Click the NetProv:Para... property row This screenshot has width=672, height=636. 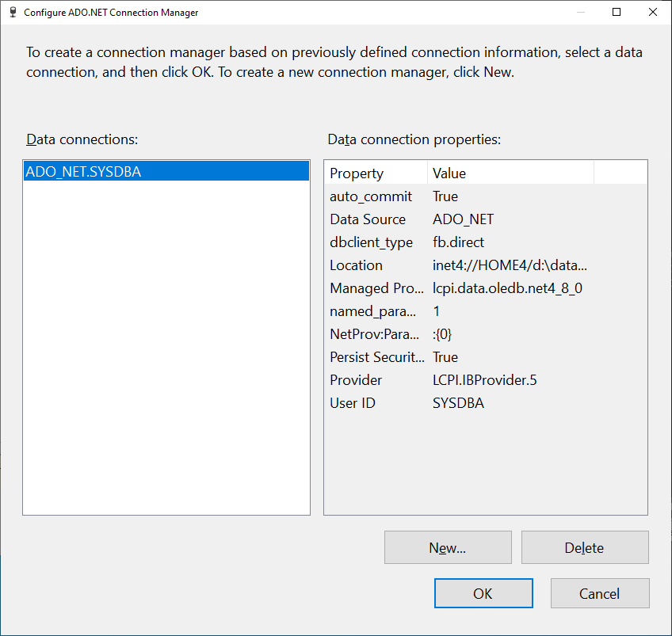[485, 334]
